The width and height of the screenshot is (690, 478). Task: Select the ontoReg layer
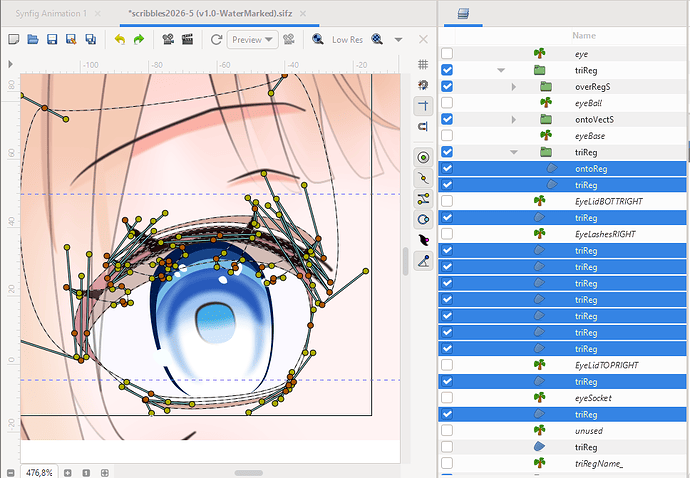point(562,168)
